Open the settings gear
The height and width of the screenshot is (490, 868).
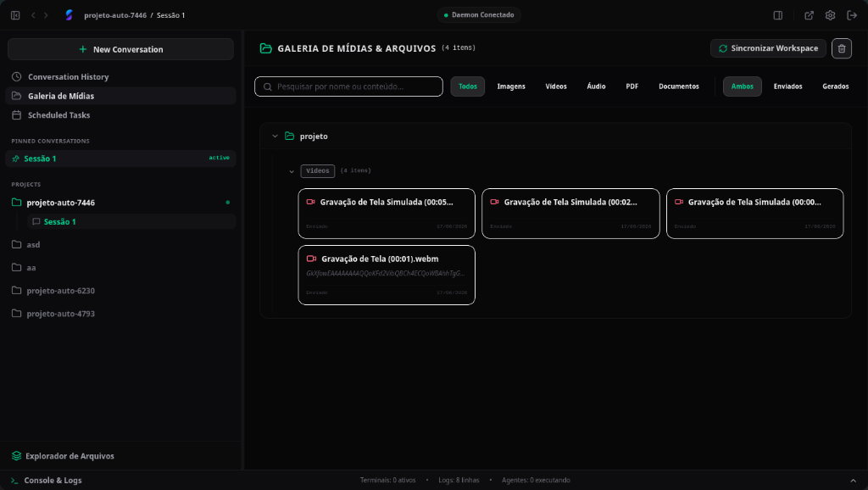[830, 15]
